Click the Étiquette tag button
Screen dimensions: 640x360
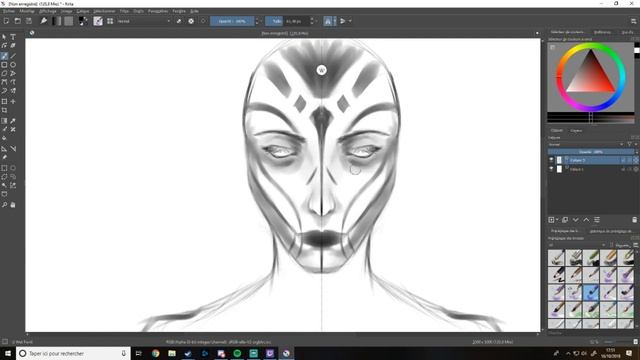[622, 245]
